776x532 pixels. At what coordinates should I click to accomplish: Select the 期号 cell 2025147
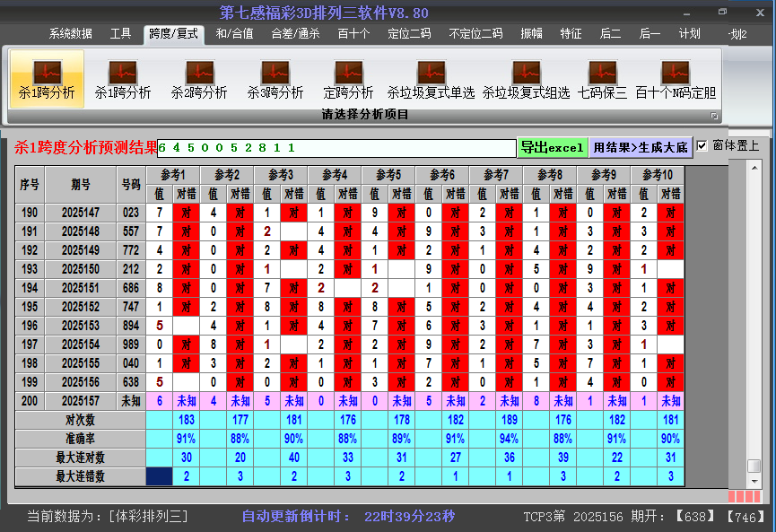pyautogui.click(x=81, y=213)
